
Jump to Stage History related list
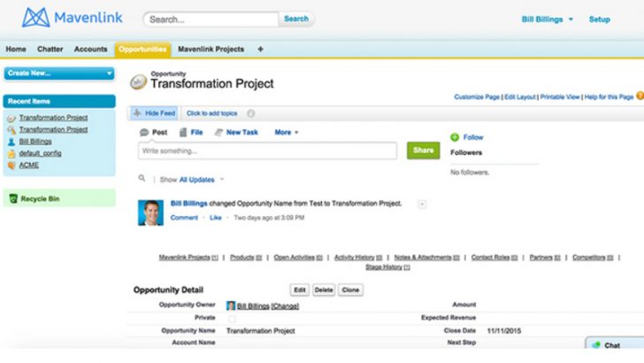[387, 267]
